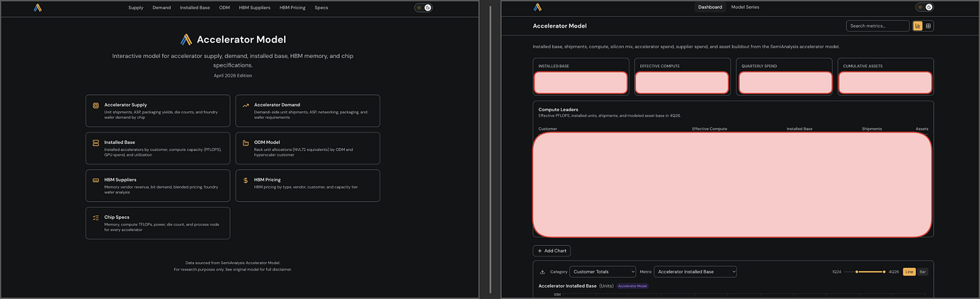The image size is (980, 299).
Task: Open HBM Pricing in the top navigation
Action: pyautogui.click(x=293, y=7)
